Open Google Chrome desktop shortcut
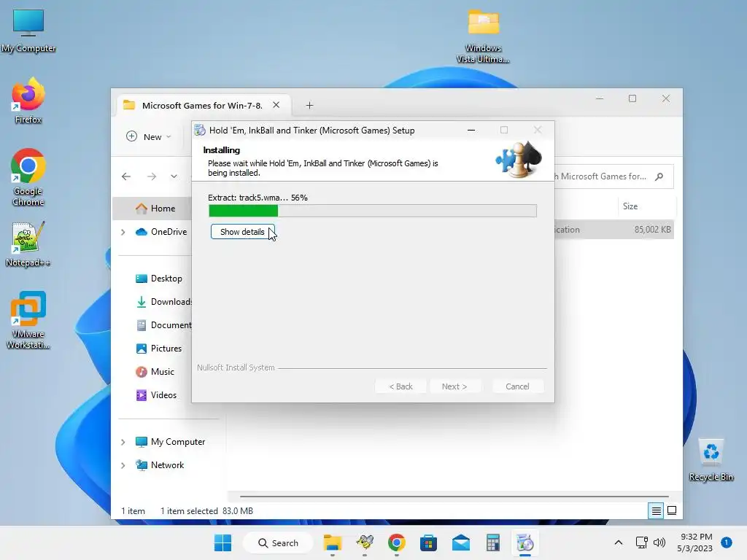747x560 pixels. 28,176
